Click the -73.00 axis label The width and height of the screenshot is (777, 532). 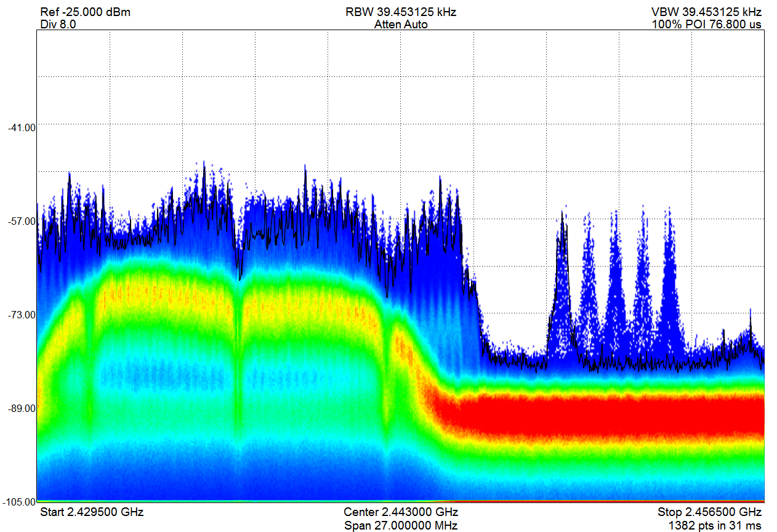click(22, 315)
